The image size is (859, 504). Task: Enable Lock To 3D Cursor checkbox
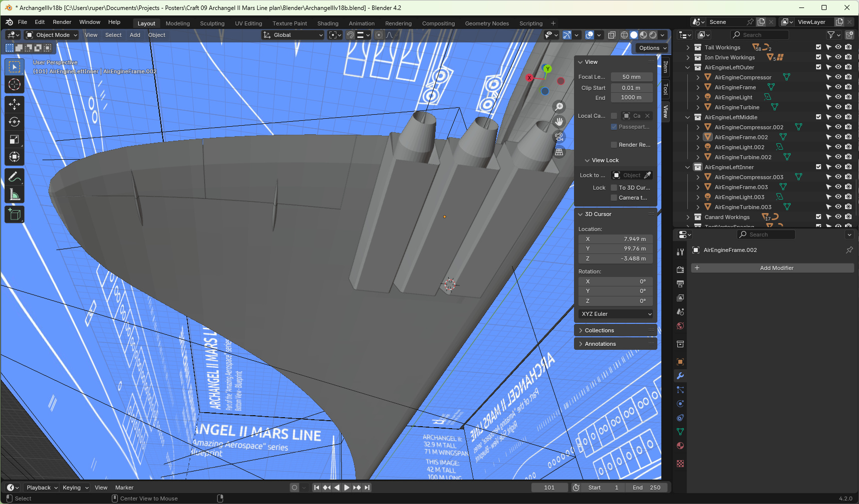[x=614, y=188]
